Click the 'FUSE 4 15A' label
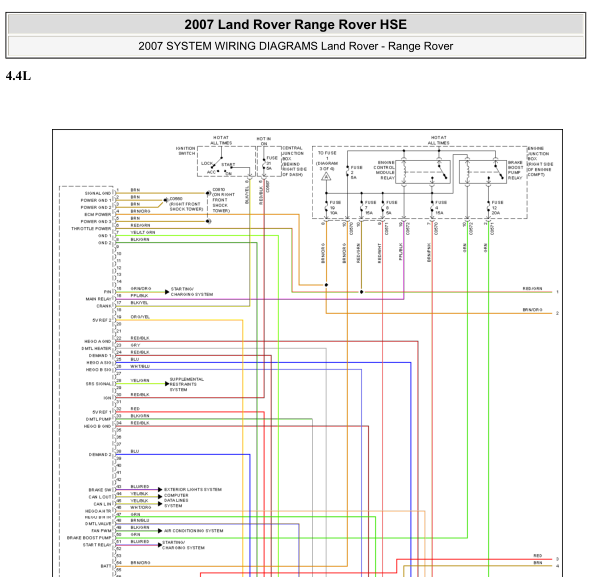 [441, 207]
